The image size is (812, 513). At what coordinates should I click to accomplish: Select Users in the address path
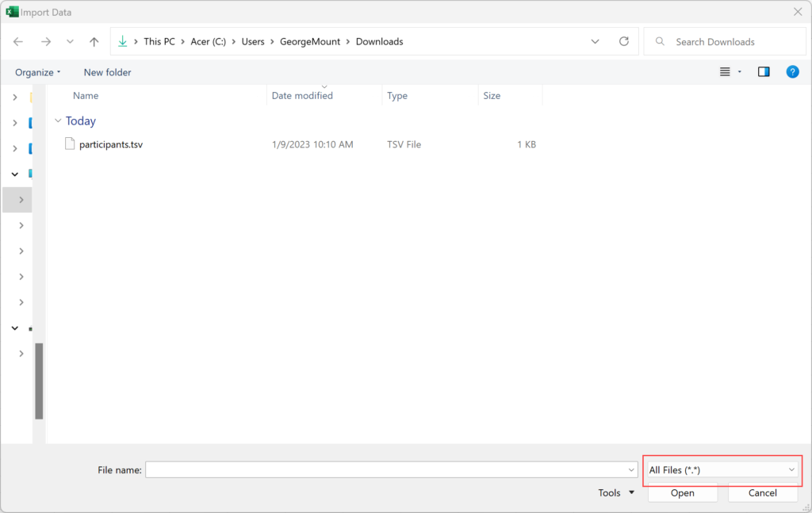coord(253,41)
